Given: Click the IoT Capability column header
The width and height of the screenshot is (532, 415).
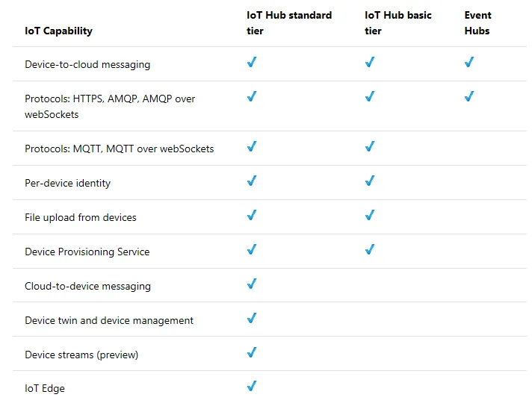Looking at the screenshot, I should tap(59, 31).
